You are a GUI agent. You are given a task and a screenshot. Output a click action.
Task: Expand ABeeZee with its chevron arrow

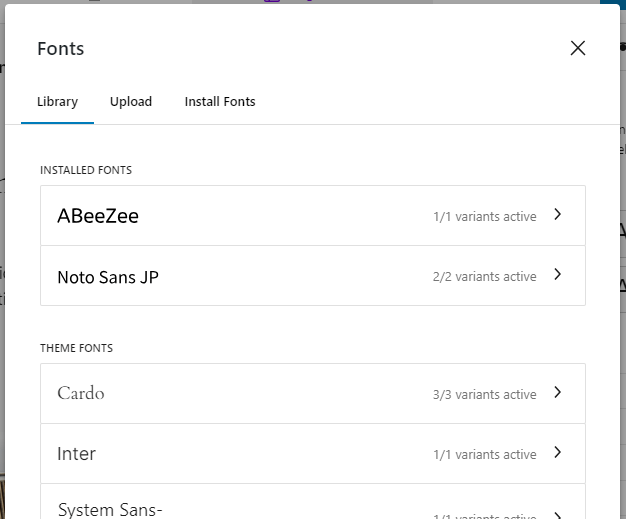[558, 214]
